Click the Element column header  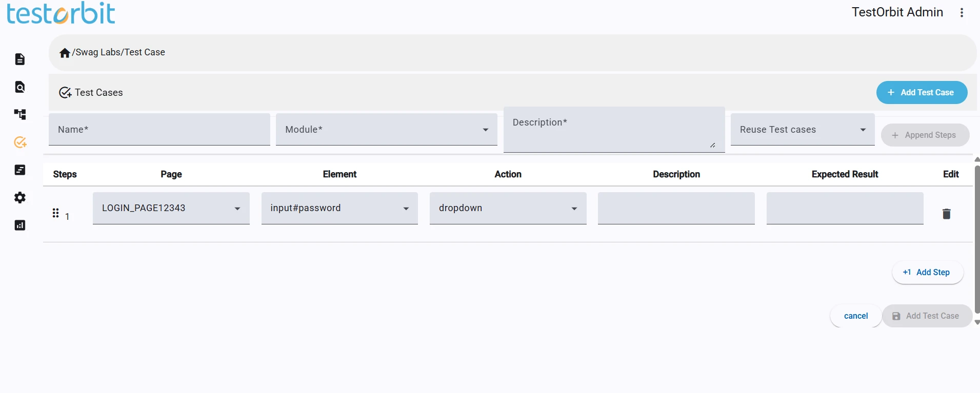tap(339, 174)
